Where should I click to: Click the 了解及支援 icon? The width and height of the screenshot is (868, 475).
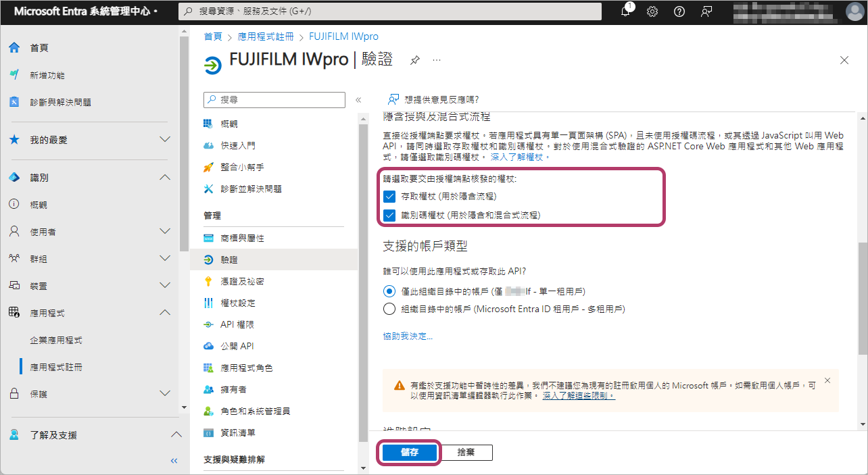tap(14, 434)
